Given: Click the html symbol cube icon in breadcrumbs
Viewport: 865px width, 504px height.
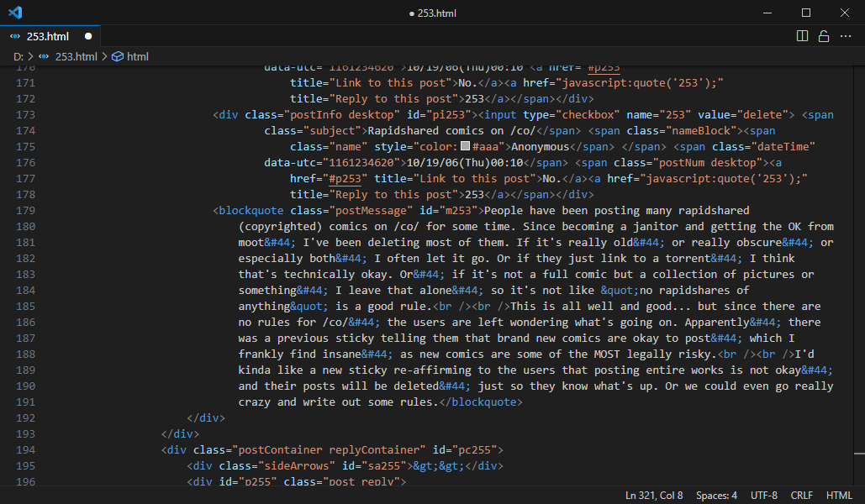Looking at the screenshot, I should point(118,56).
